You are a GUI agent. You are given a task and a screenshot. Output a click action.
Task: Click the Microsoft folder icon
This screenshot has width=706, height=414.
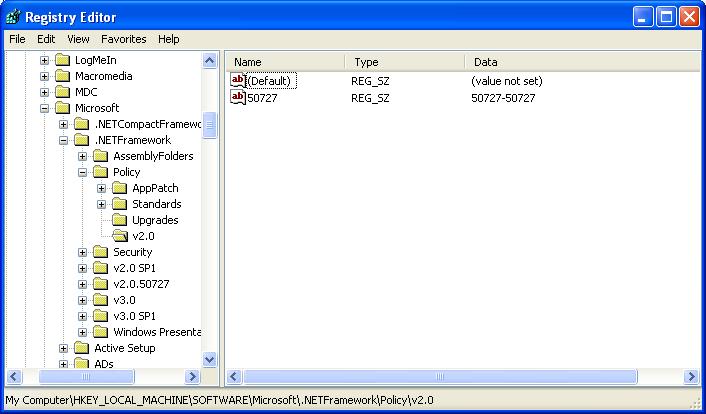(x=63, y=108)
